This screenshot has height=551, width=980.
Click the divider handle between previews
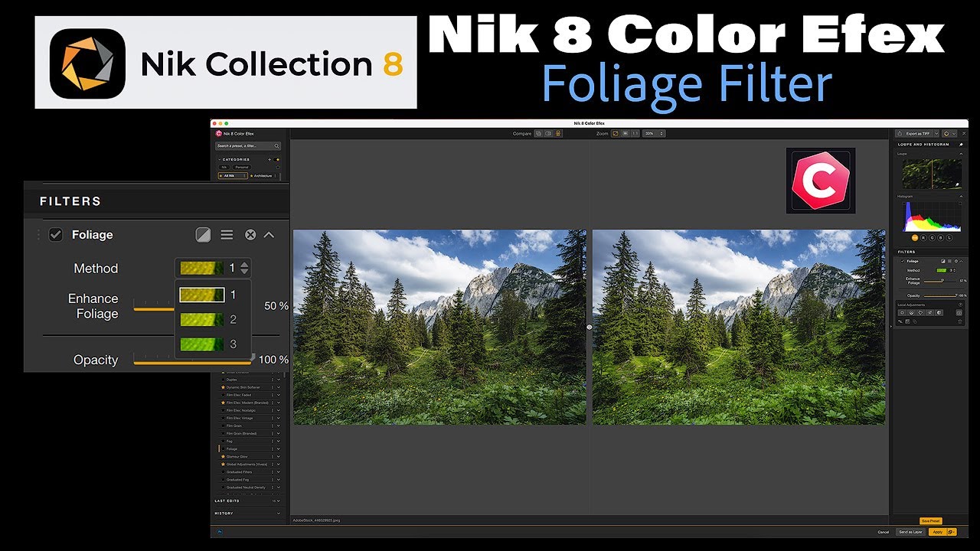(x=590, y=327)
